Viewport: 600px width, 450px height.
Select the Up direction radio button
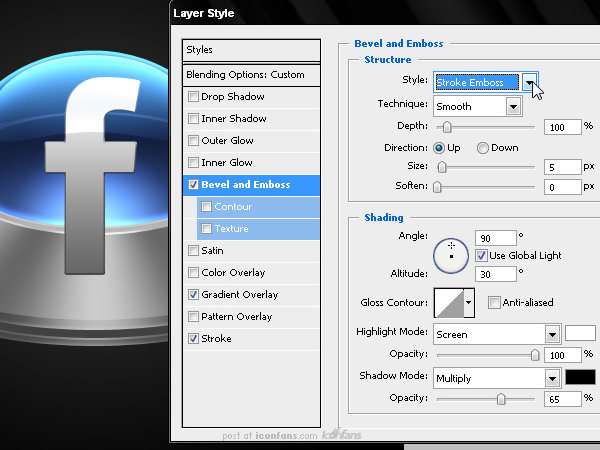pyautogui.click(x=439, y=148)
